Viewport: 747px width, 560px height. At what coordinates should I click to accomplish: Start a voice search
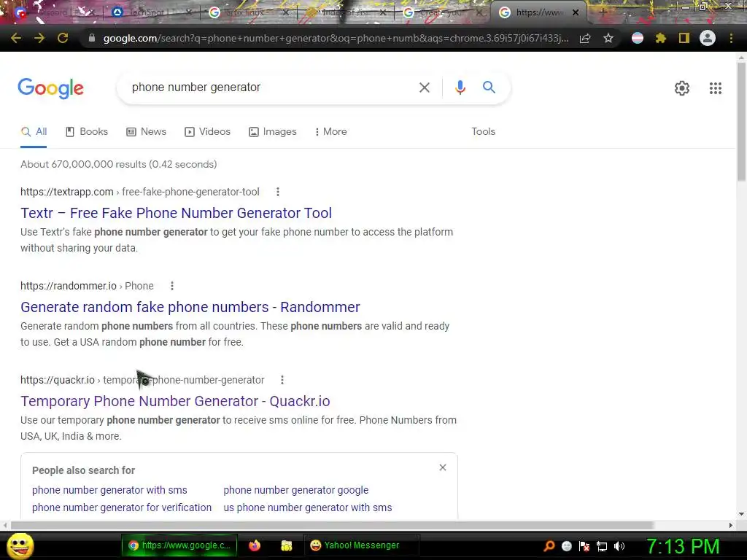coord(460,87)
